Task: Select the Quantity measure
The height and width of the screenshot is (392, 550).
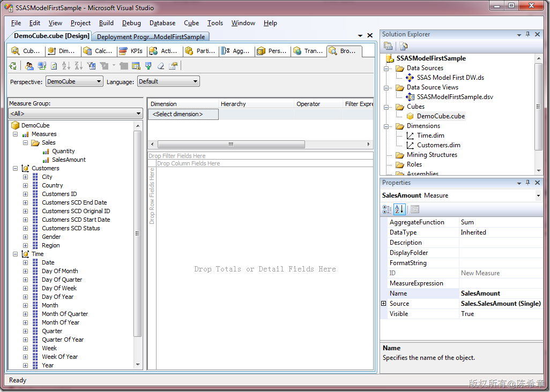Action: (x=63, y=151)
